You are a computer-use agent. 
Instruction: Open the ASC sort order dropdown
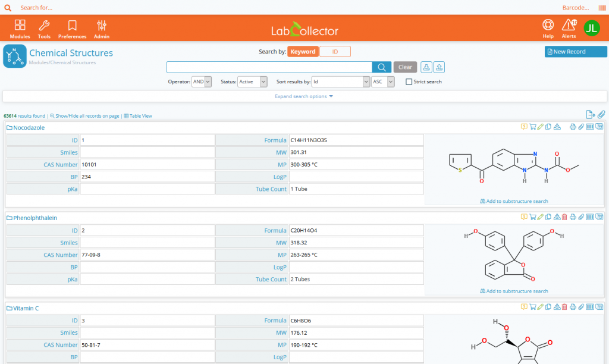pos(382,81)
